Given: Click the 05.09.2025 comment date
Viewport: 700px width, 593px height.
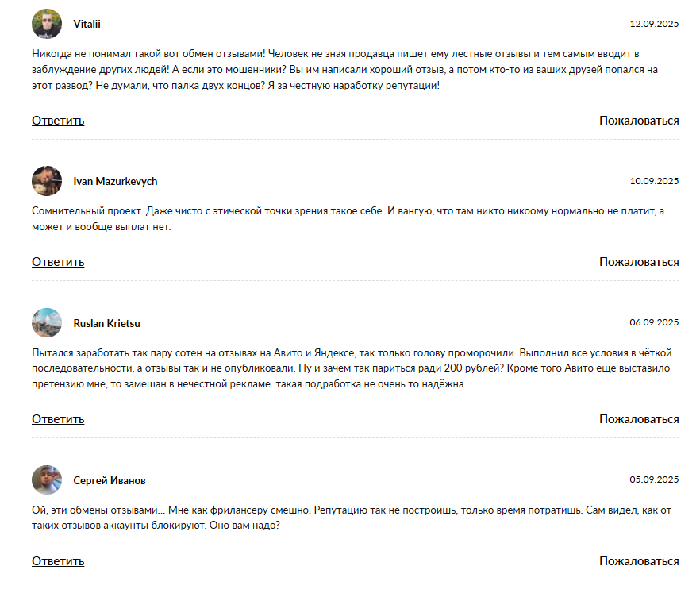Looking at the screenshot, I should tap(654, 479).
